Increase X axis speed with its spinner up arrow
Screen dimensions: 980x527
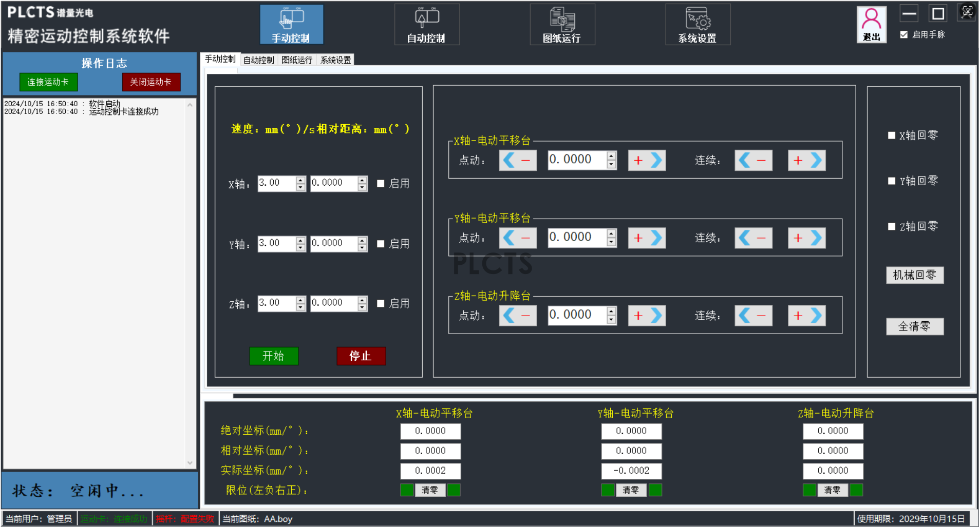tap(299, 180)
